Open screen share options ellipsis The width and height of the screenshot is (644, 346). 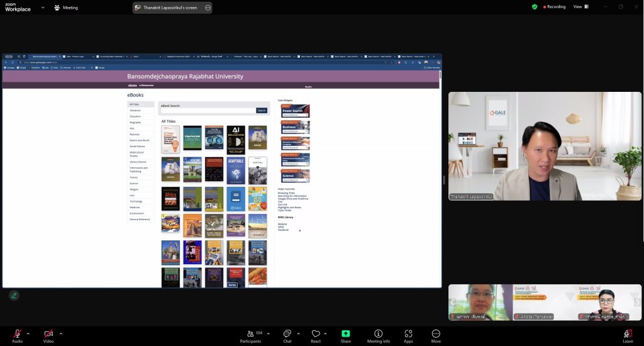tap(208, 8)
